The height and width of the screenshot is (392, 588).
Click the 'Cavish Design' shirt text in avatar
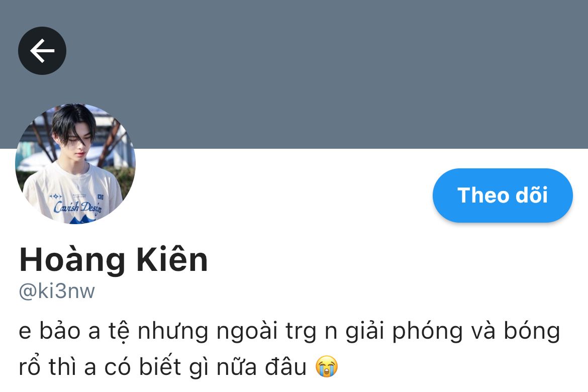pyautogui.click(x=77, y=208)
